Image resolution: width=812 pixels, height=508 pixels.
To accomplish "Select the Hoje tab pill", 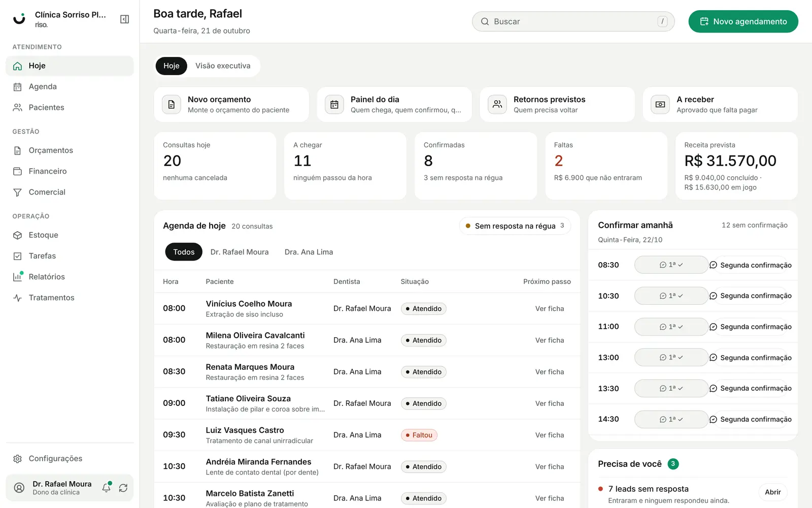I will click(172, 66).
